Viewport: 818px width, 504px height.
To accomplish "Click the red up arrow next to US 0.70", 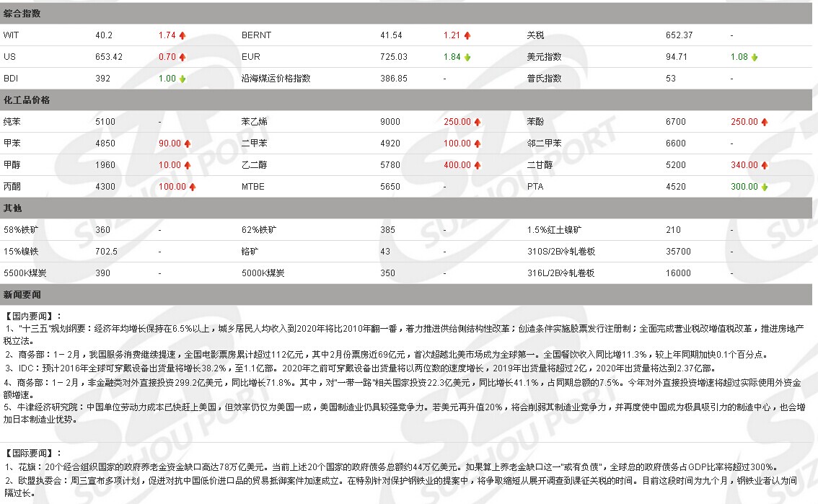I will click(x=182, y=57).
